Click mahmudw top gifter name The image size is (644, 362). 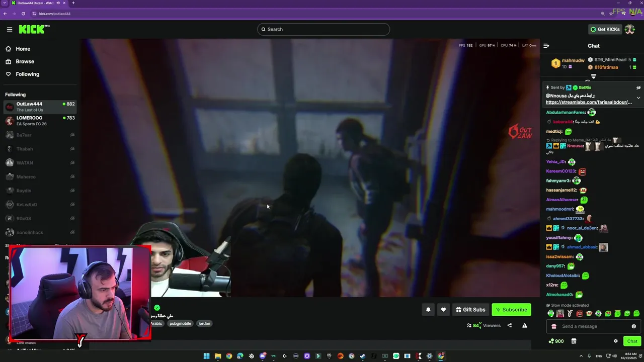point(573,61)
